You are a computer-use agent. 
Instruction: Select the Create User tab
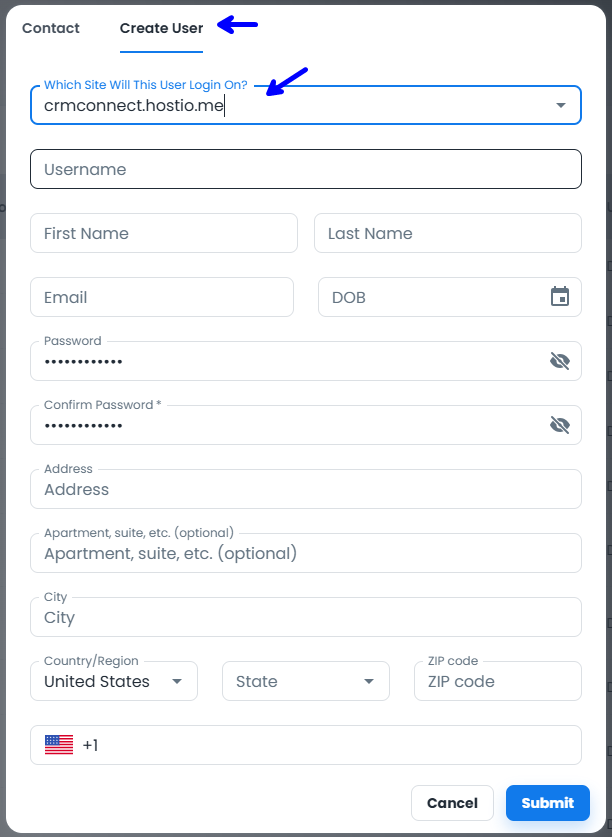[161, 28]
